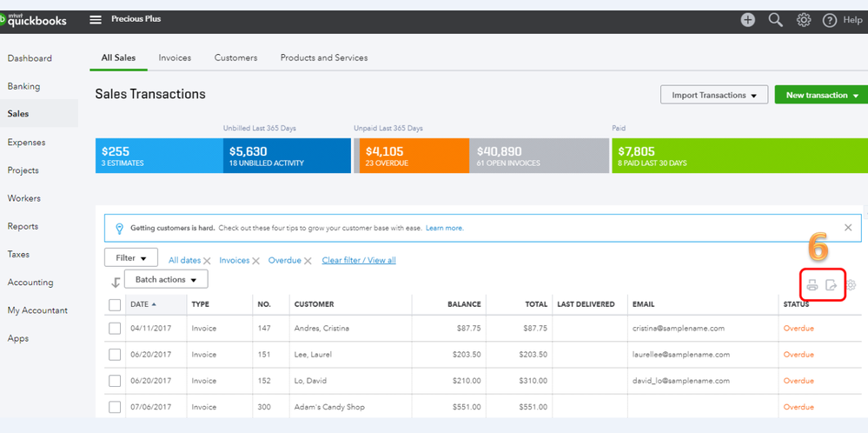Open Banking in the sidebar
Screen dimensions: 868x433
pyautogui.click(x=23, y=86)
